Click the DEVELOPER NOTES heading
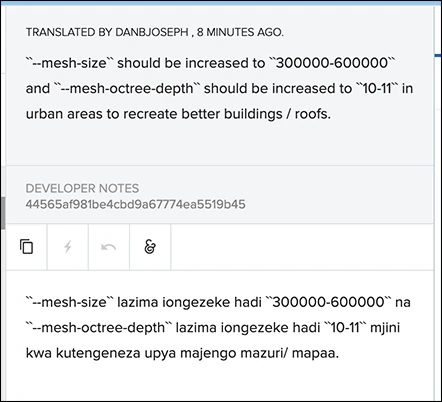Image resolution: width=442 pixels, height=402 pixels. tap(82, 188)
